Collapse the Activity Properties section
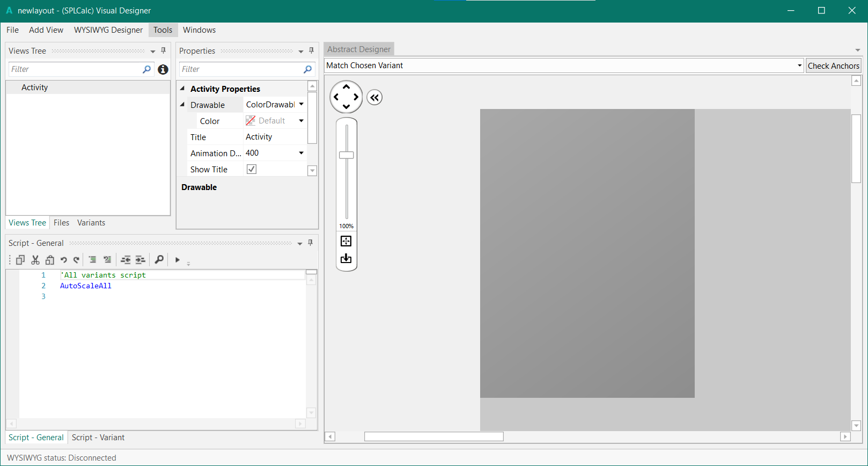 coord(182,89)
